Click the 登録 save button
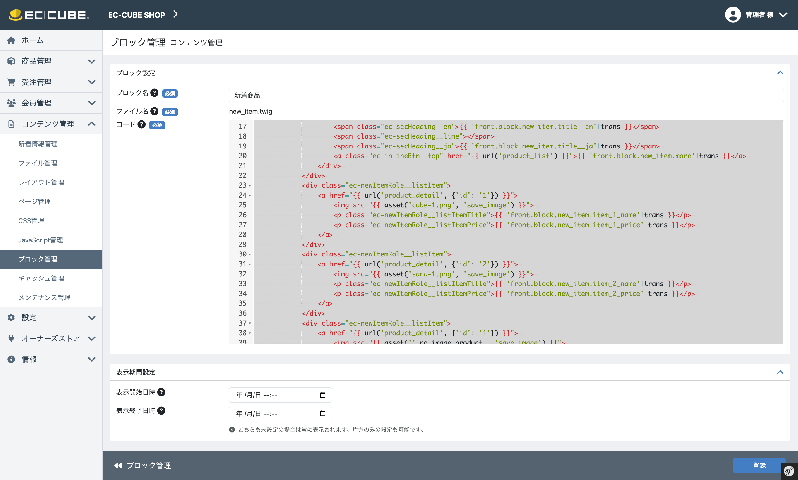The height and width of the screenshot is (480, 798). click(x=759, y=465)
